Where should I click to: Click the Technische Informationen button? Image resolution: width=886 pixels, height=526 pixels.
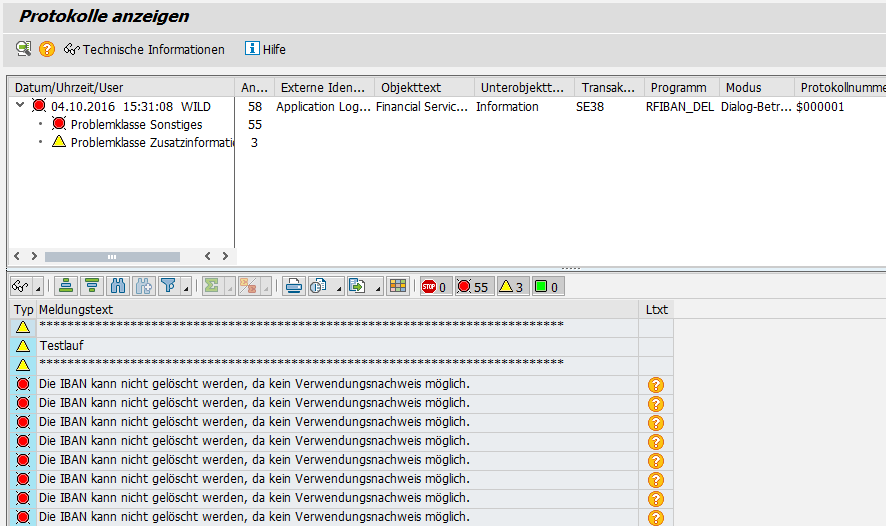click(x=143, y=49)
